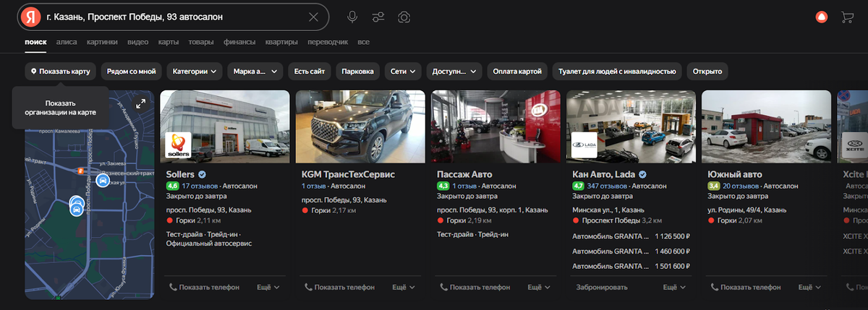Toggle the Оплата картой filter
This screenshot has height=310, width=868.
517,72
